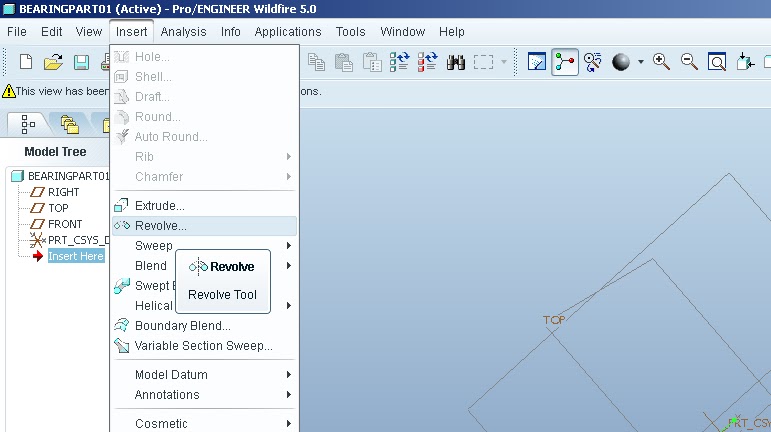Screen dimensions: 771x432
Task: Open the Analysis menu
Action: tap(183, 32)
